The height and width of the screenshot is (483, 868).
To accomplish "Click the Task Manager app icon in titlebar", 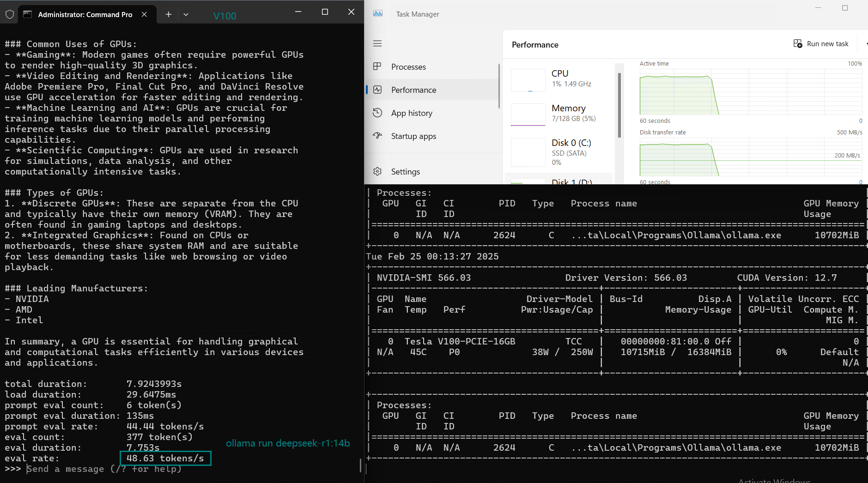I will tap(378, 14).
